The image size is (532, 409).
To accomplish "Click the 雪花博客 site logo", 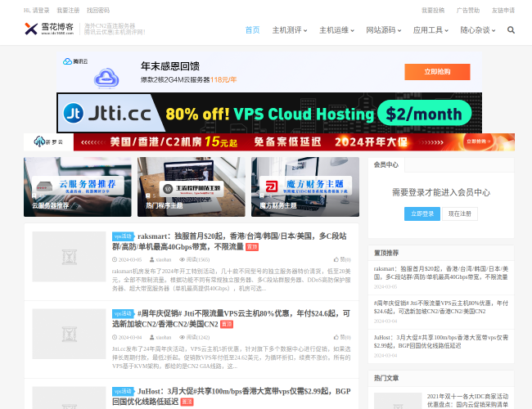I will (49, 29).
